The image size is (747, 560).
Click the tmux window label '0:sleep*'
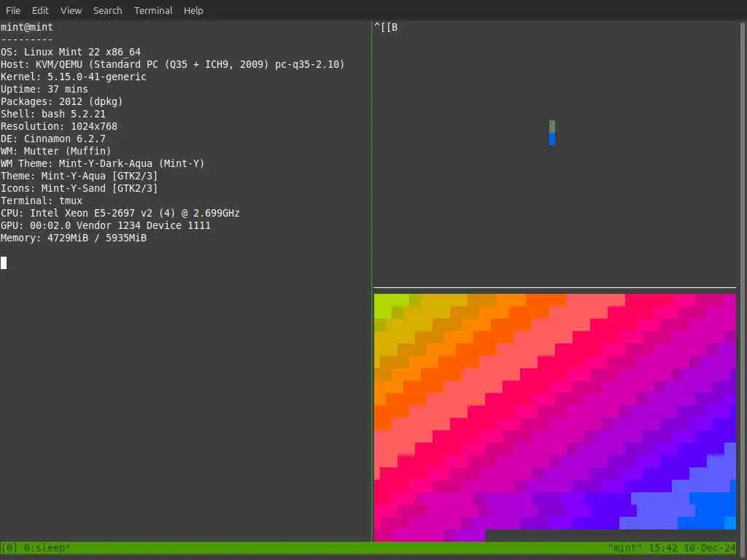tap(47, 548)
